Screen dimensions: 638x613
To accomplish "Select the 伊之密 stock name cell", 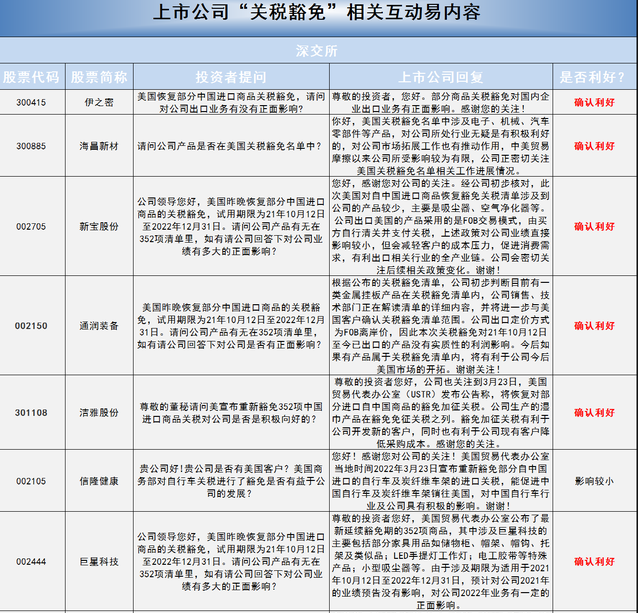I will pos(98,102).
